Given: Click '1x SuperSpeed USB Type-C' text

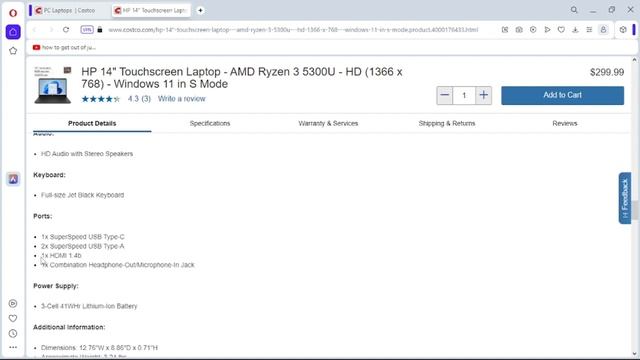Looking at the screenshot, I should click(83, 237).
